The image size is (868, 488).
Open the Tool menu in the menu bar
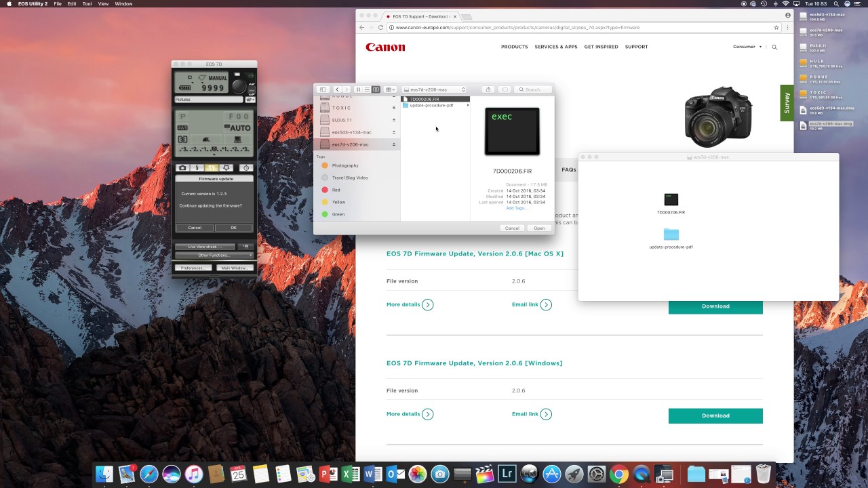pyautogui.click(x=87, y=4)
